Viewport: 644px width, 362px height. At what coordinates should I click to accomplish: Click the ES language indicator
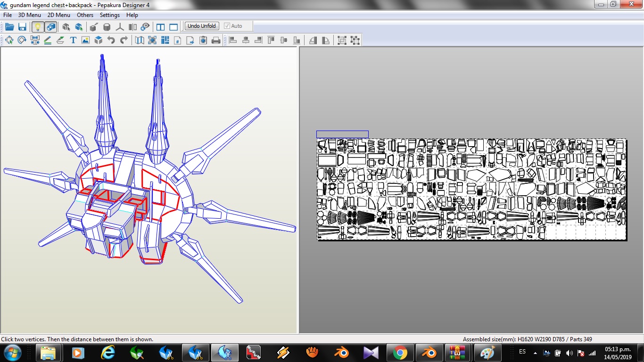click(522, 352)
